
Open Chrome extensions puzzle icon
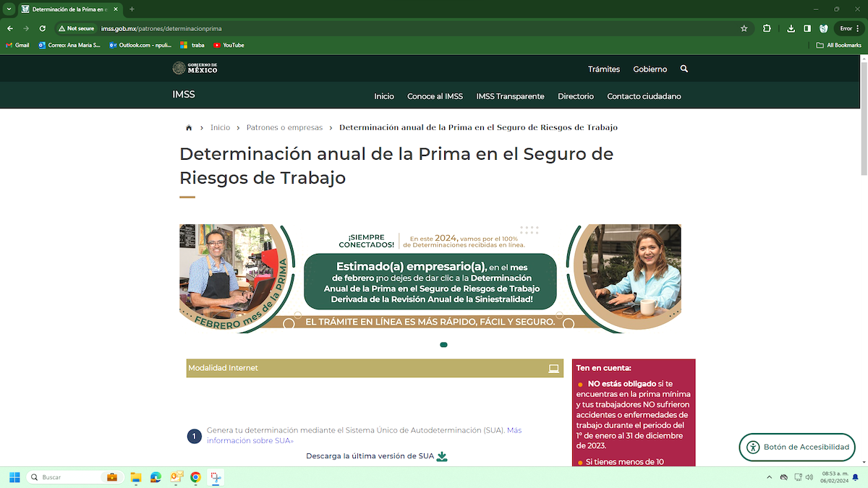tap(767, 29)
